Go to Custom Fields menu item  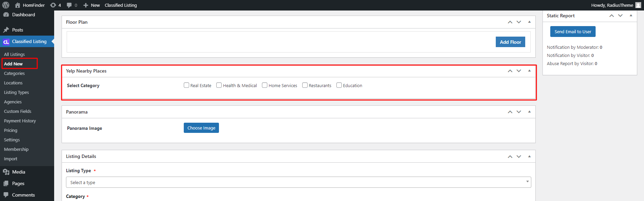pos(18,111)
